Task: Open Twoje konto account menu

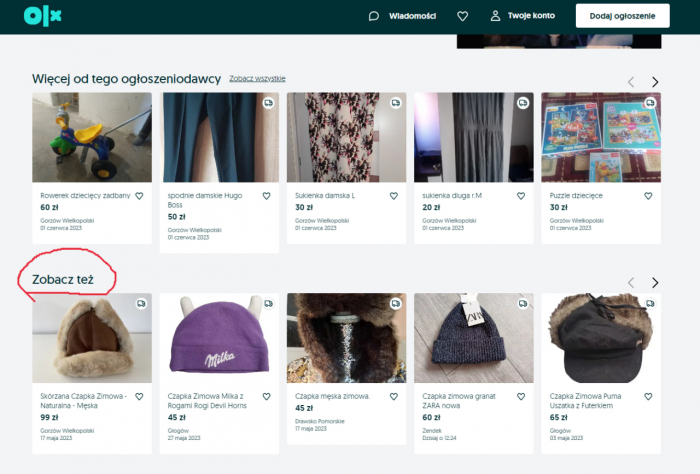Action: 522,16
